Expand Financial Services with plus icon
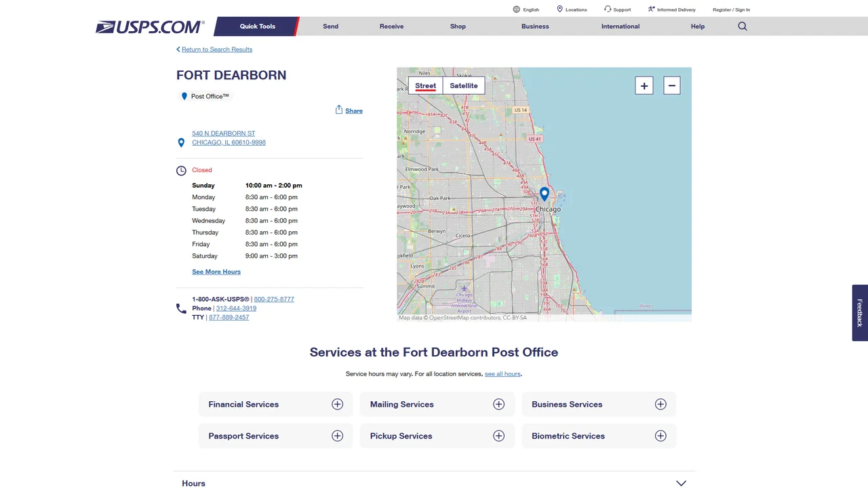Image resolution: width=868 pixels, height=488 pixels. [337, 404]
